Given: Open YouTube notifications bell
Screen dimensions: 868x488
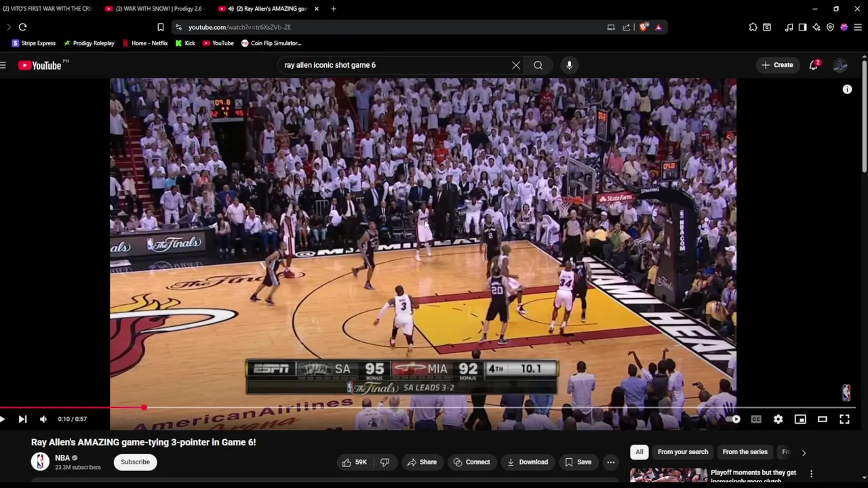Looking at the screenshot, I should click(814, 65).
